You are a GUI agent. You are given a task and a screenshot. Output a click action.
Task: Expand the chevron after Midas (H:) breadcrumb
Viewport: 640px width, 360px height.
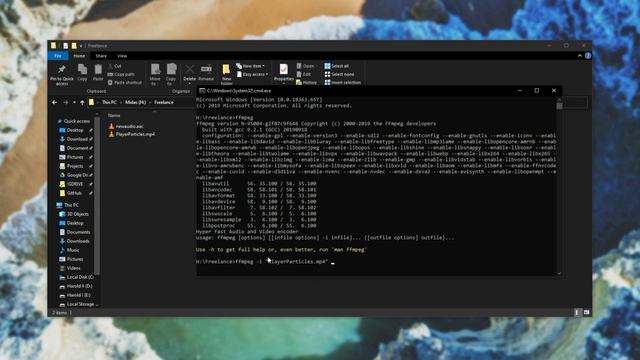pos(150,102)
